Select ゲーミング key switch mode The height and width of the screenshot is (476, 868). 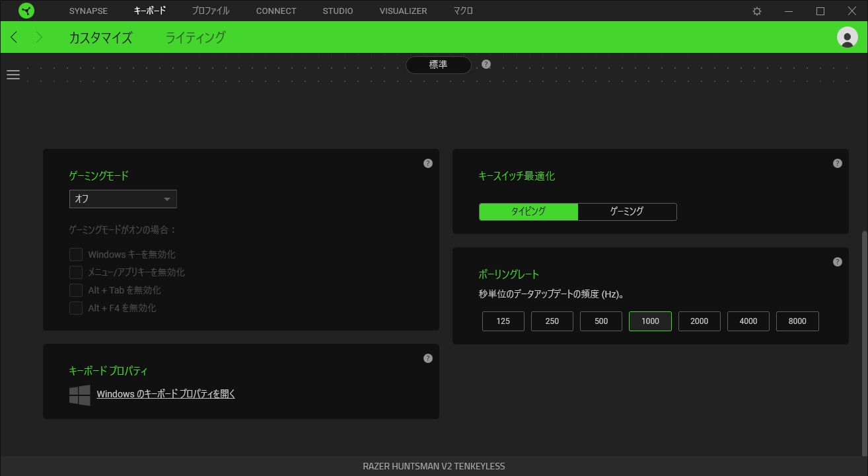pos(627,212)
